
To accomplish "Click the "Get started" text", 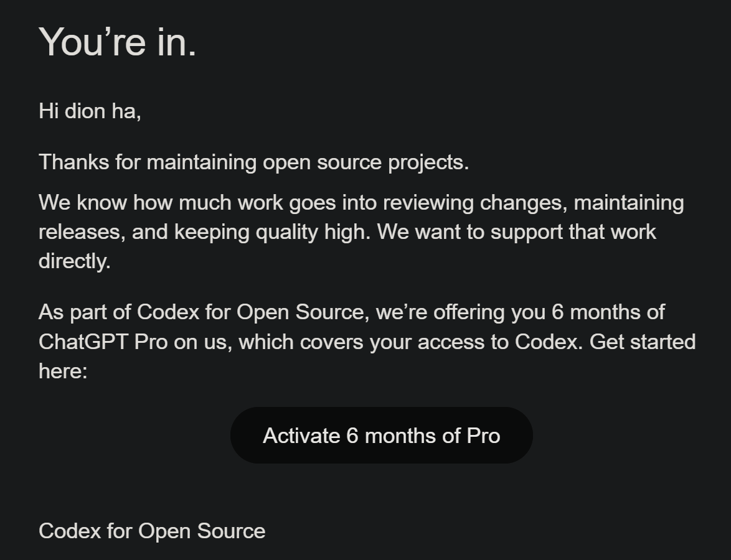I will tap(643, 342).
